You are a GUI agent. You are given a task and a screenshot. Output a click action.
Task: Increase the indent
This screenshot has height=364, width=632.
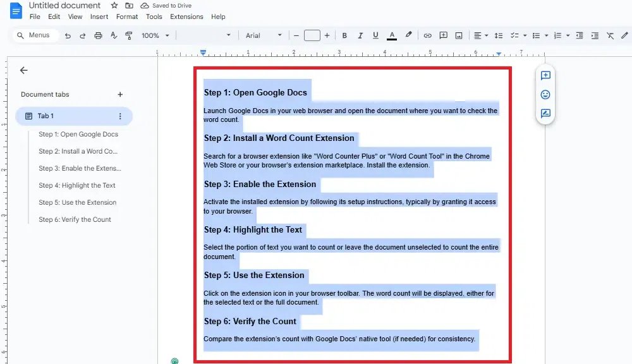pos(595,35)
